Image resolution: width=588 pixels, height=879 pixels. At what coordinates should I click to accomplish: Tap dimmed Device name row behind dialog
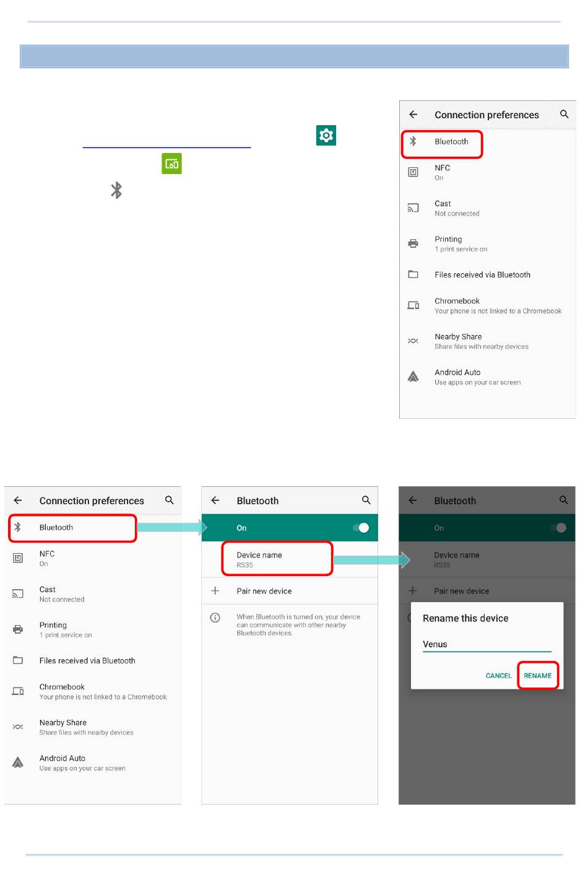click(x=487, y=559)
